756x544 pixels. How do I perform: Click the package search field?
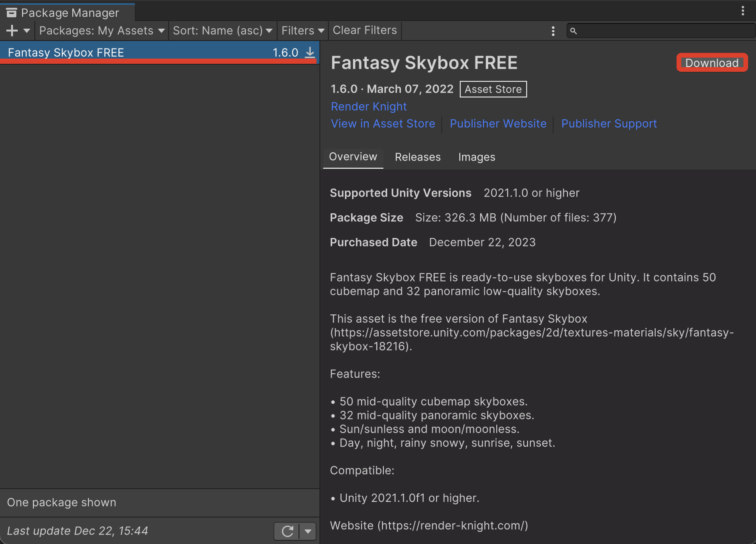[x=661, y=31]
